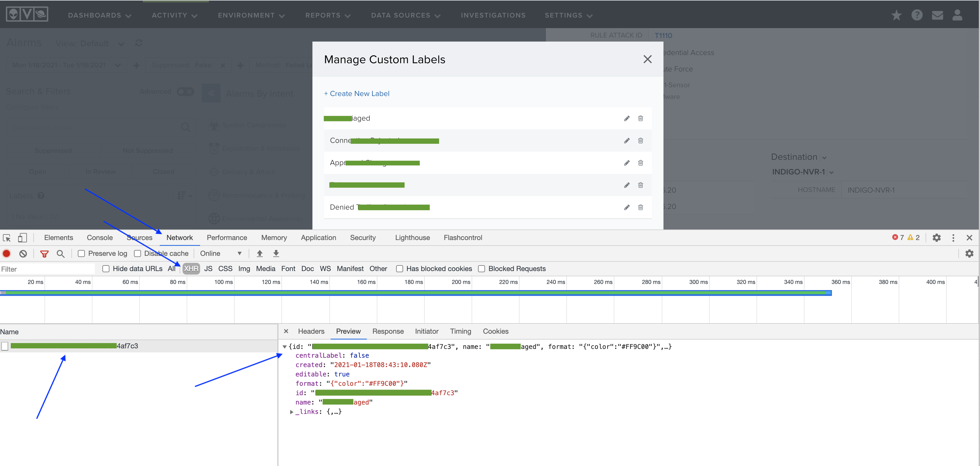Delete the label starting with 'Conne'
This screenshot has width=980, height=466.
coord(641,141)
